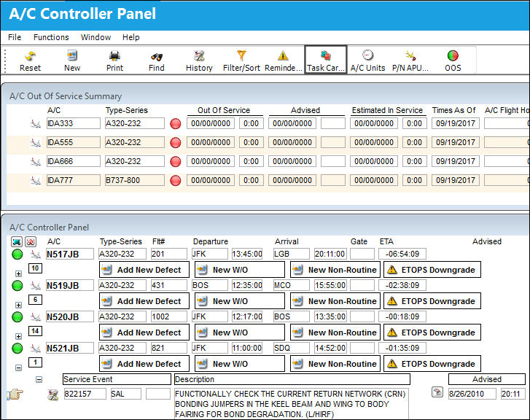Click the airplane icon beside N521JB
The image size is (530, 420).
[x=36, y=348]
